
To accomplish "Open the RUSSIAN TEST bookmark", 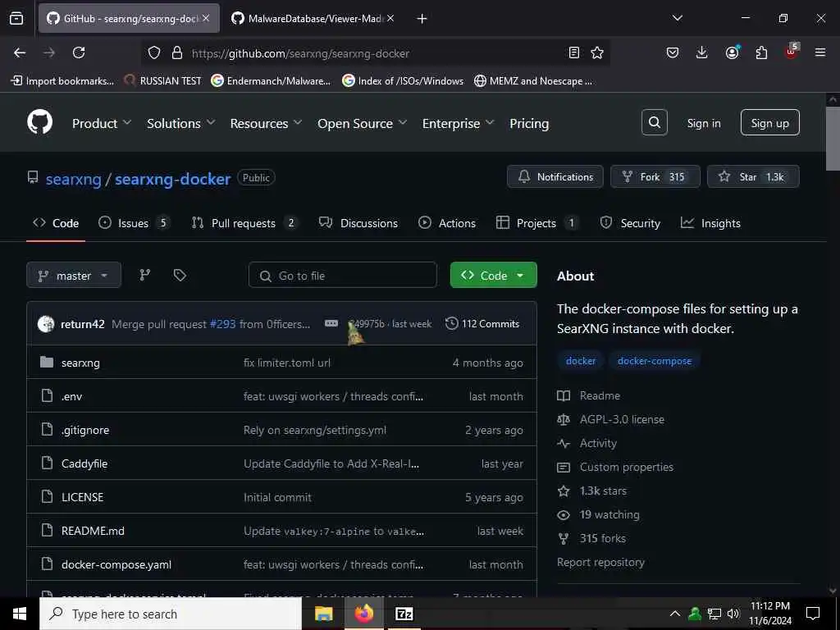I will (163, 81).
